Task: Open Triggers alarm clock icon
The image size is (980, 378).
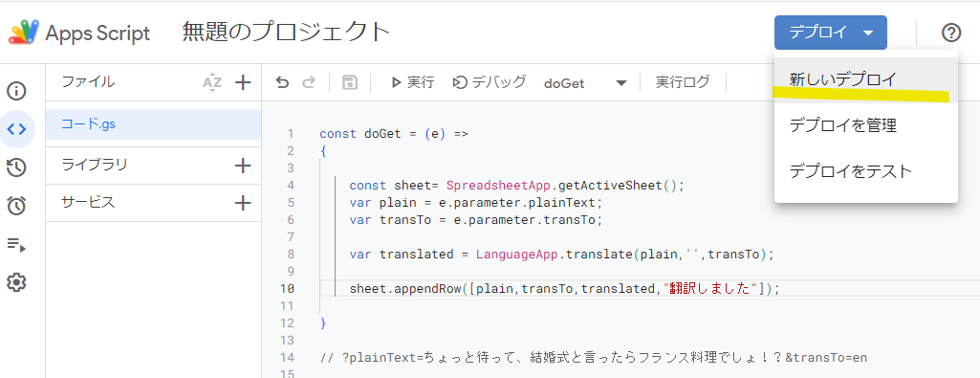Action: point(16,206)
